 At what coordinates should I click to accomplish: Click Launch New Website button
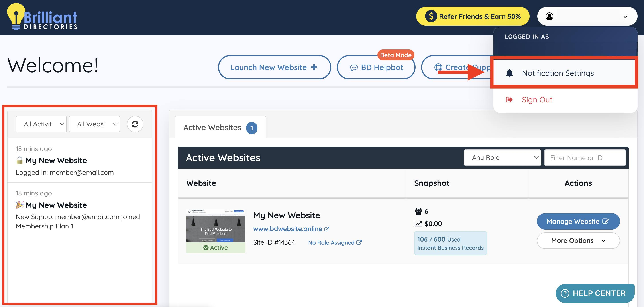tap(274, 67)
